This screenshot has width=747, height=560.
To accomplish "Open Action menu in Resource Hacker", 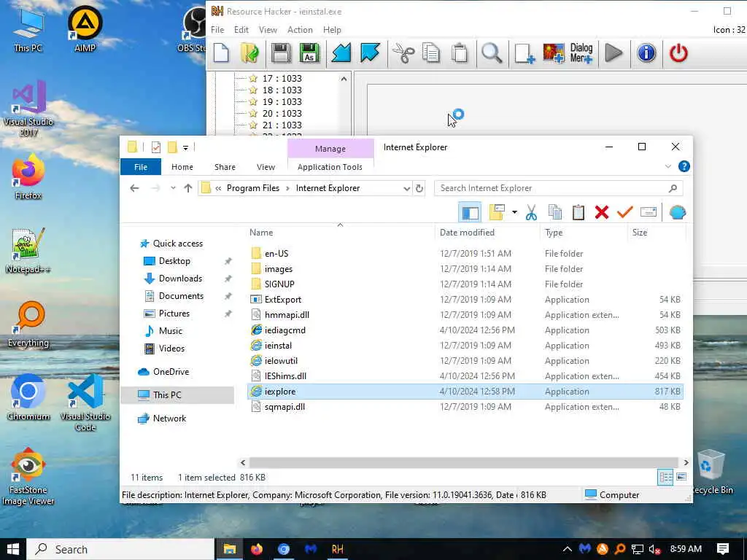I will 300,29.
